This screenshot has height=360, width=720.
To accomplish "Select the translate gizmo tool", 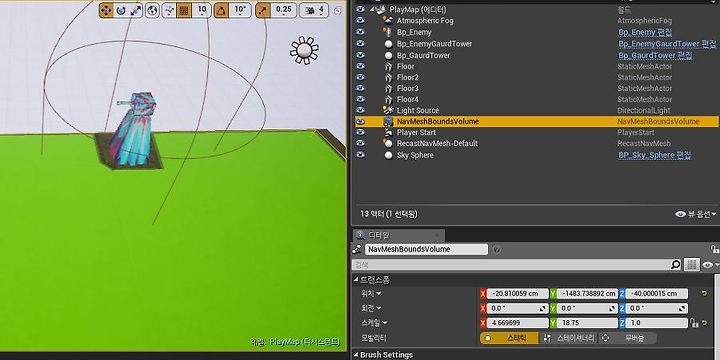I will tap(106, 10).
